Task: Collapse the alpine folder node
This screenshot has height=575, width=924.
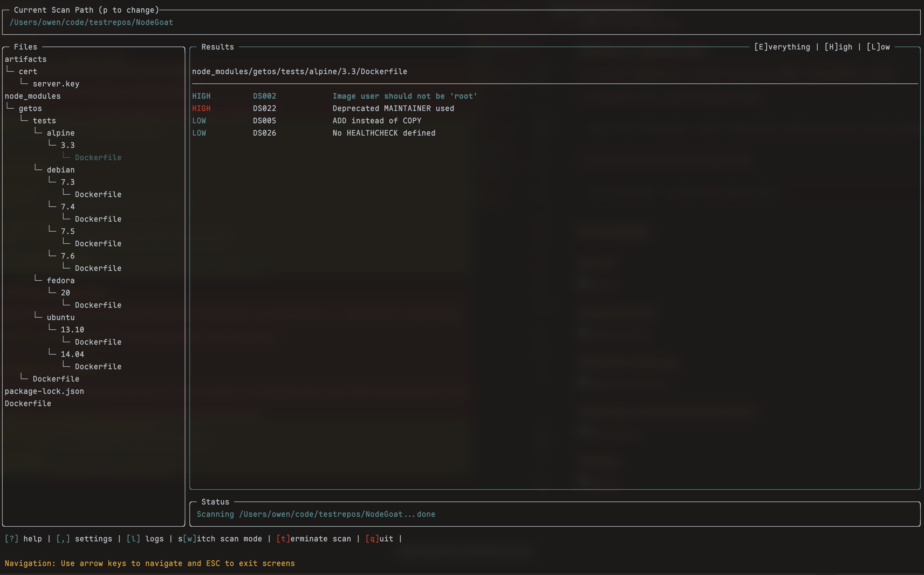Action: pyautogui.click(x=61, y=133)
